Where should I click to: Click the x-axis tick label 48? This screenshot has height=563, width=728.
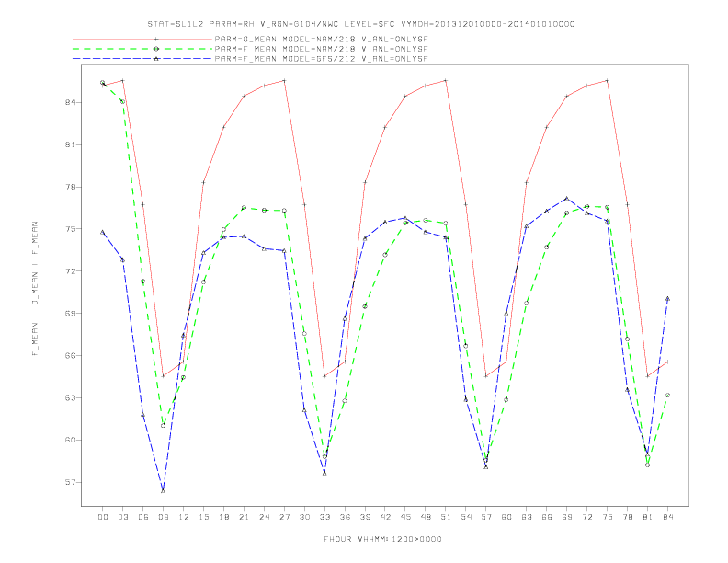pyautogui.click(x=426, y=517)
